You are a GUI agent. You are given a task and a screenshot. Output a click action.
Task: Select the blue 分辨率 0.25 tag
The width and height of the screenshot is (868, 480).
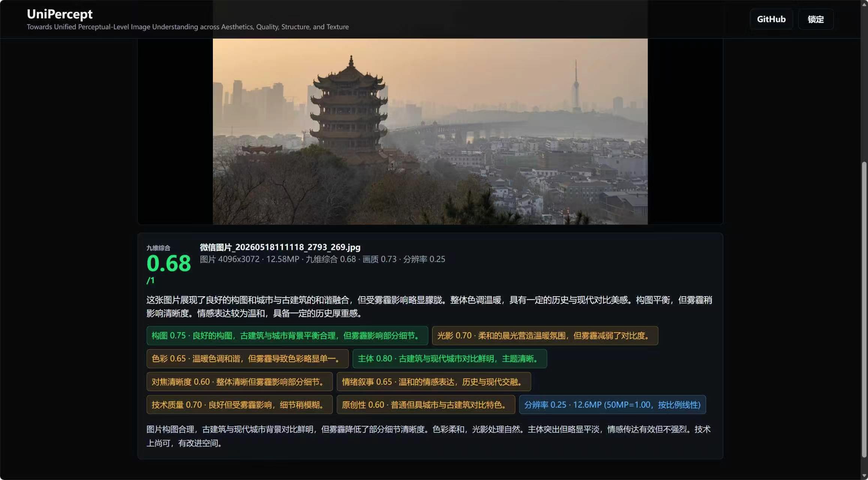[x=612, y=405]
